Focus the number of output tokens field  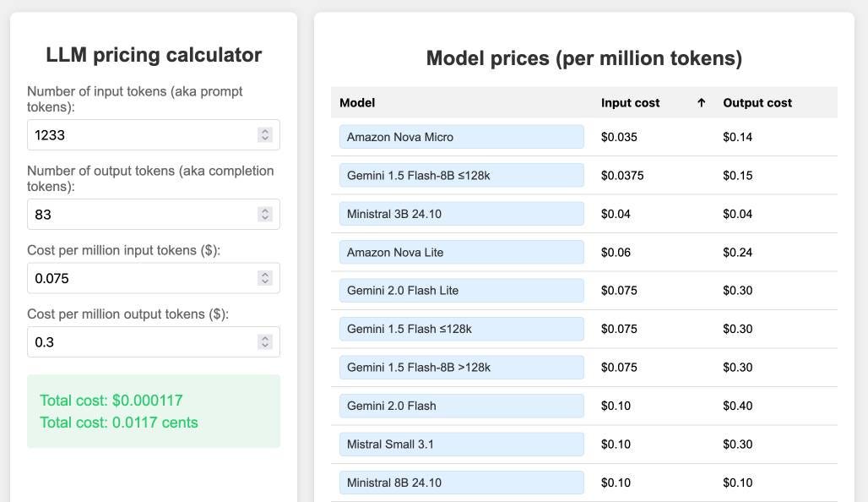click(154, 215)
